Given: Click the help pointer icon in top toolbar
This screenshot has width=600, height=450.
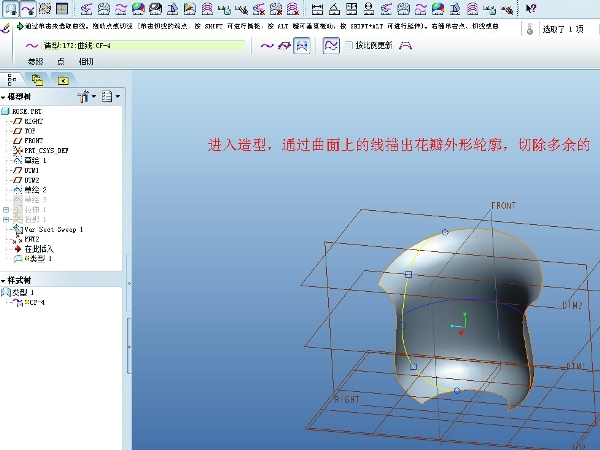Looking at the screenshot, I should (x=531, y=8).
